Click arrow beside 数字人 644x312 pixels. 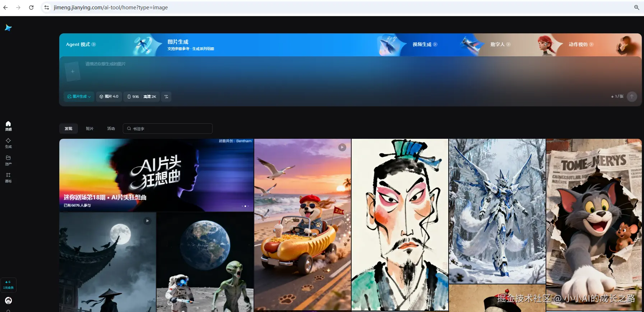coord(509,44)
